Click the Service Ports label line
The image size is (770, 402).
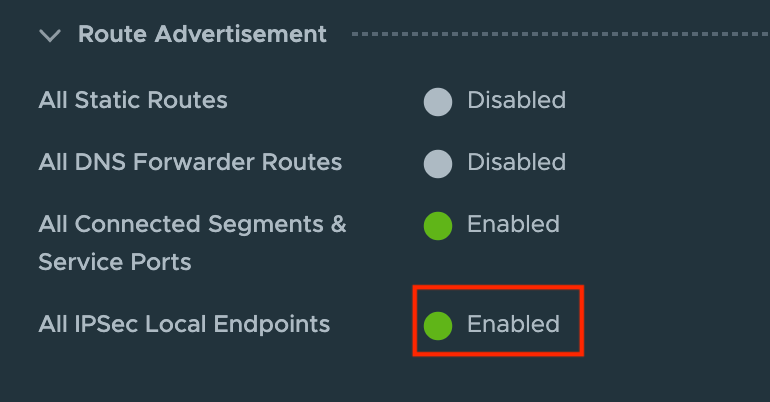click(114, 262)
